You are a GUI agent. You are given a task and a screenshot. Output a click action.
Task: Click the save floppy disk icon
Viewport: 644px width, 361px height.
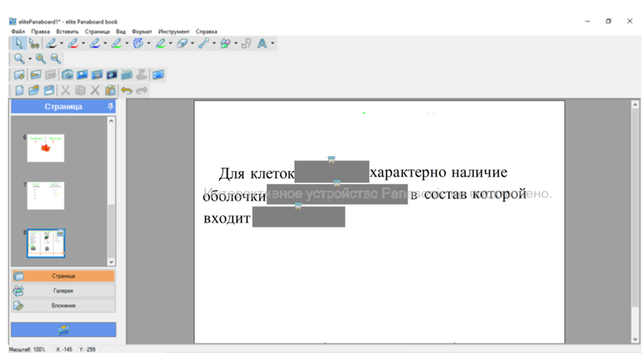[x=49, y=90]
